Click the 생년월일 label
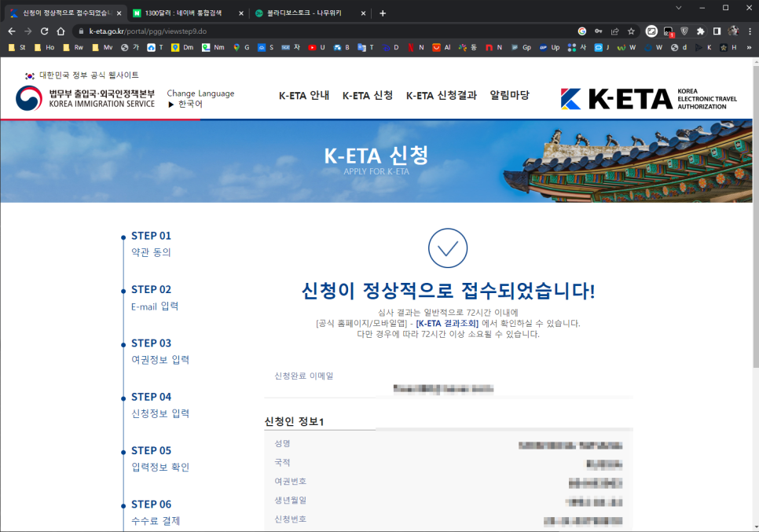 291,500
